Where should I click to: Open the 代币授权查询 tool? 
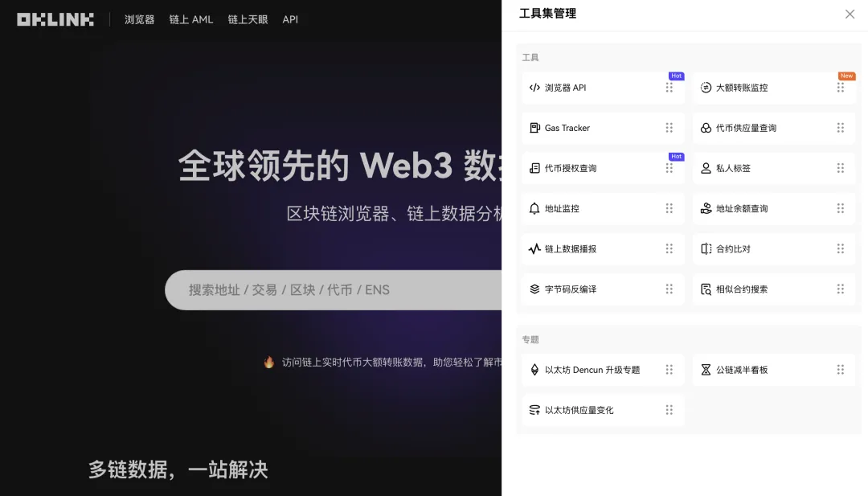(x=571, y=168)
